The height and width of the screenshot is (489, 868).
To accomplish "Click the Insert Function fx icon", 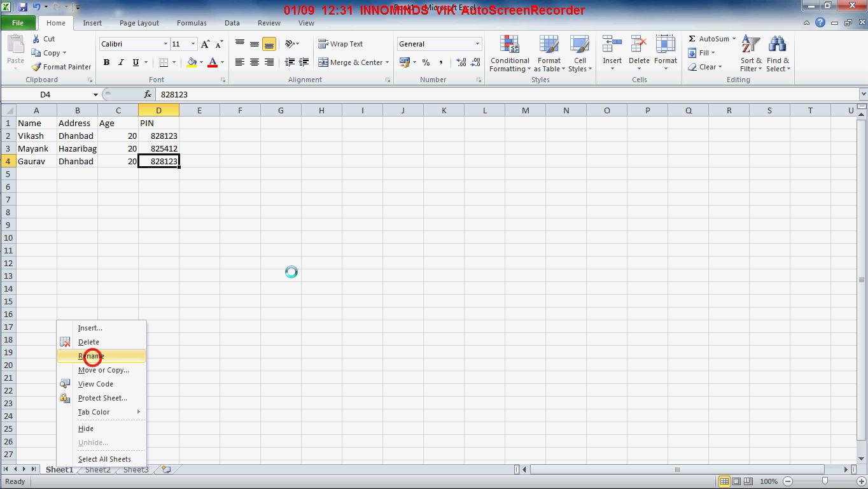I will 148,94.
